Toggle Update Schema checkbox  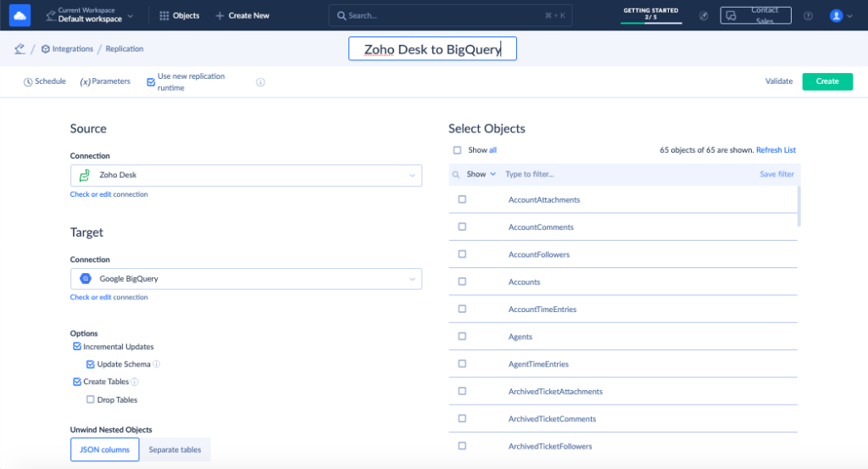(x=90, y=365)
